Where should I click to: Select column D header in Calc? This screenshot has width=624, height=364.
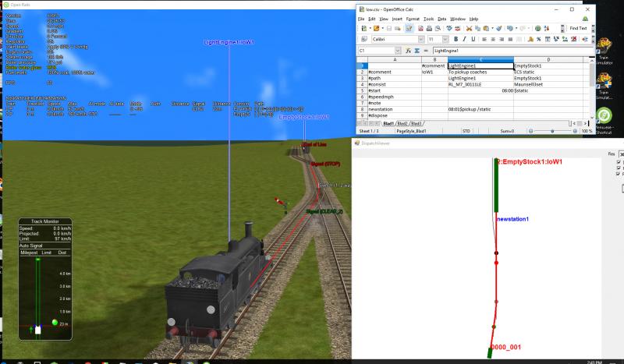tap(548, 59)
